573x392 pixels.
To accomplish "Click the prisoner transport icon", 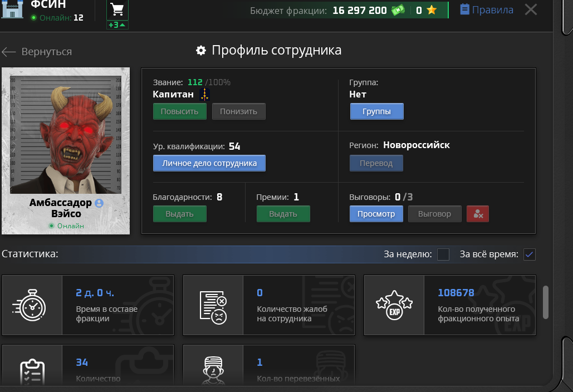I will pyautogui.click(x=213, y=370).
